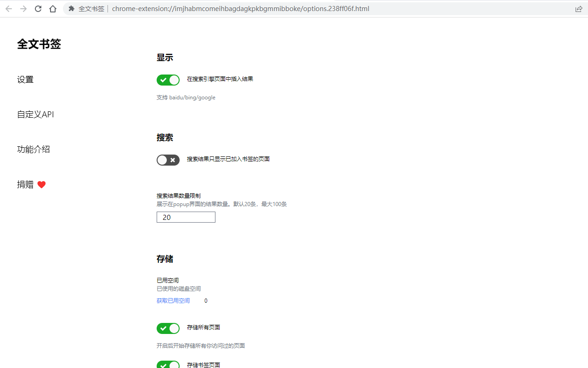The width and height of the screenshot is (588, 368).
Task: Enable 搜索结果只显示已加入书签的页面 switch
Action: click(168, 160)
